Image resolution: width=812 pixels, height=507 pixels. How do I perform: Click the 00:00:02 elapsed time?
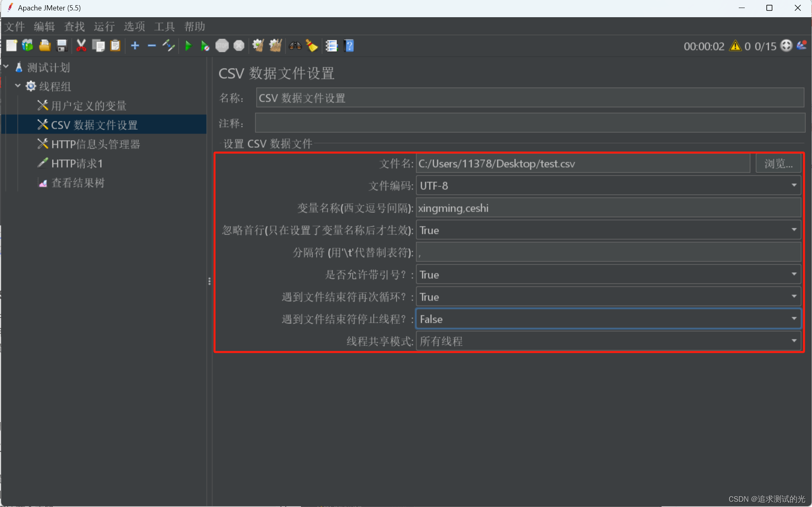click(x=704, y=46)
